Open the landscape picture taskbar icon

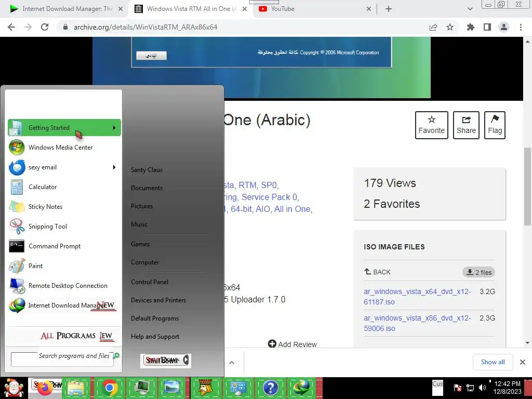pyautogui.click(x=171, y=388)
